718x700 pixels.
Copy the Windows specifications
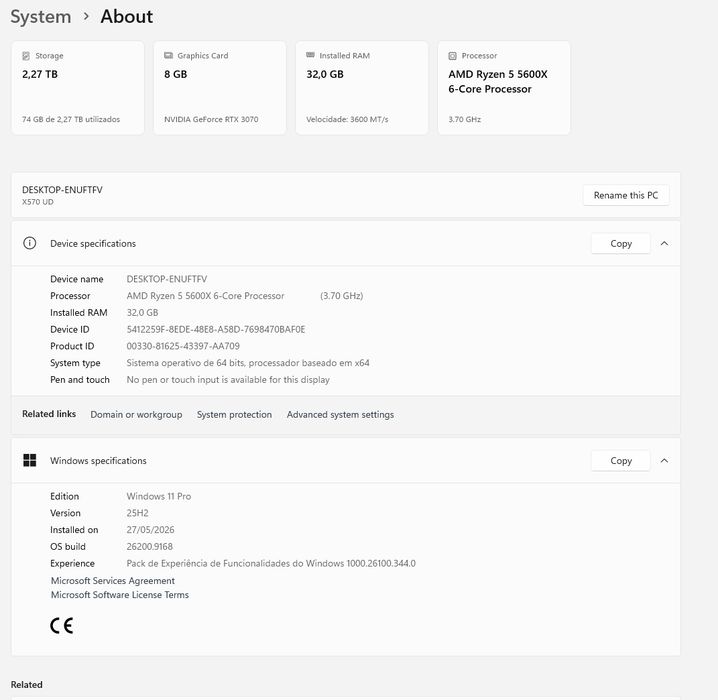[x=621, y=461]
